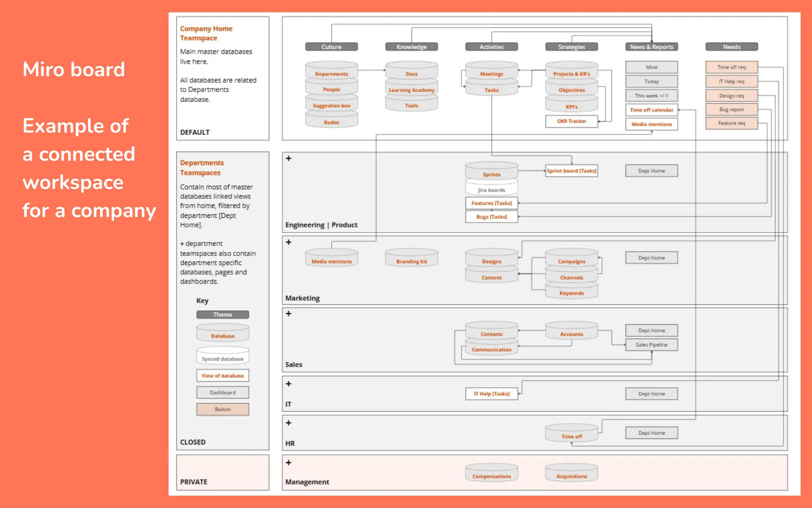This screenshot has height=508, width=812.
Task: Click the Knowledge theme header
Action: (411, 47)
